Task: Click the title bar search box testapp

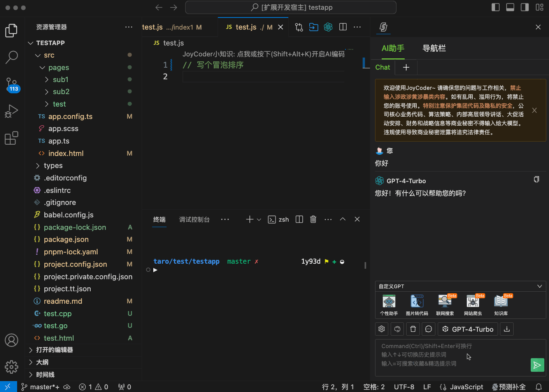Action: 291,7
